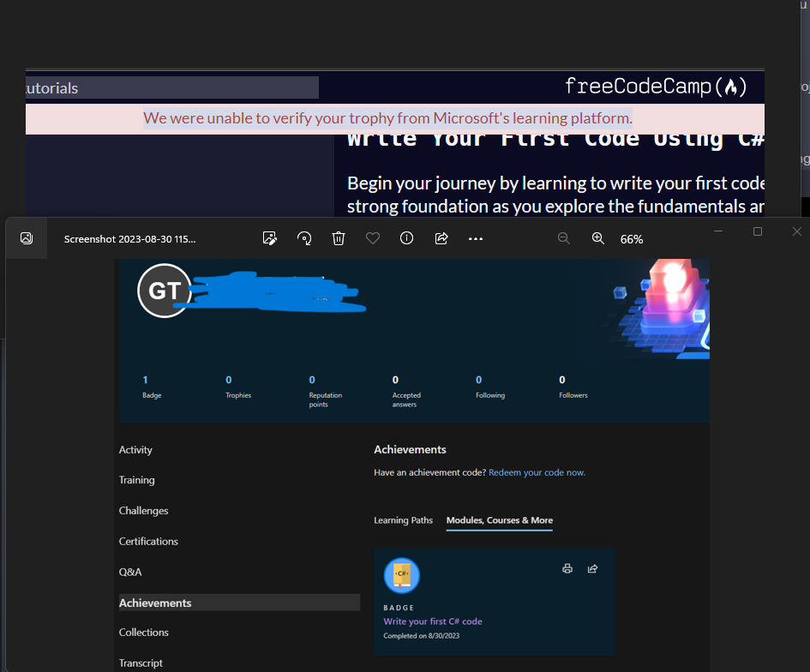Open the Certifications sidebar item
The height and width of the screenshot is (672, 810).
point(148,542)
